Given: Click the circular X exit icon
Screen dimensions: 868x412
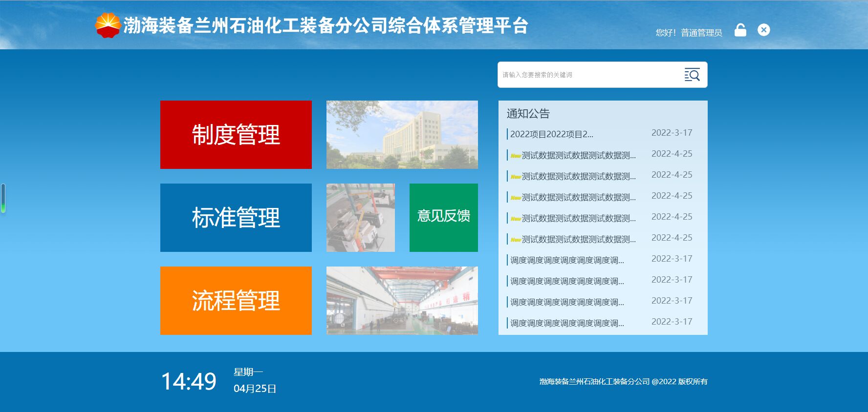Looking at the screenshot, I should click(763, 30).
